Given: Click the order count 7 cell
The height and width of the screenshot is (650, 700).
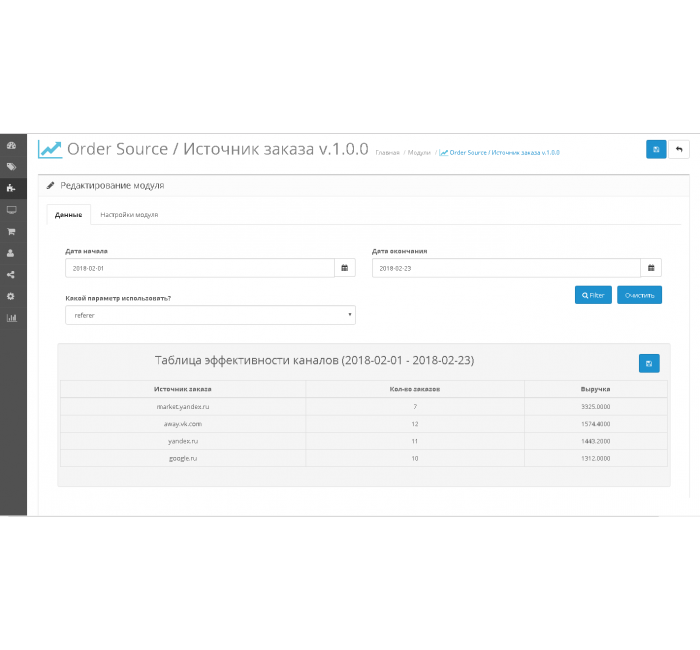Looking at the screenshot, I should pos(415,407).
